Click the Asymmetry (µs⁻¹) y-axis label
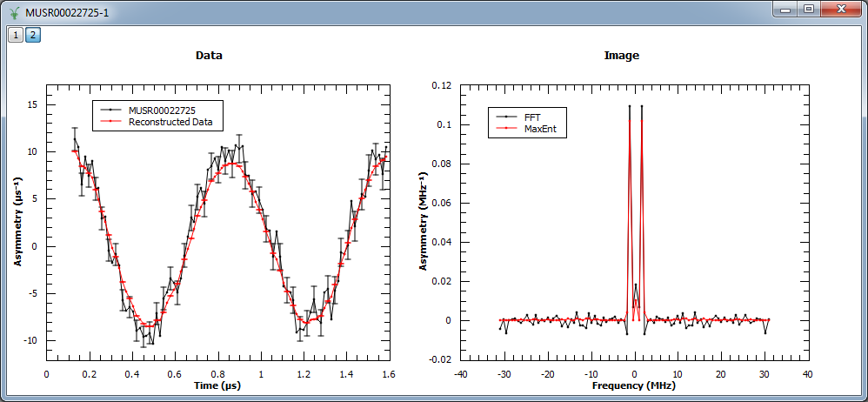Viewport: 868px width, 402px height. coord(17,220)
